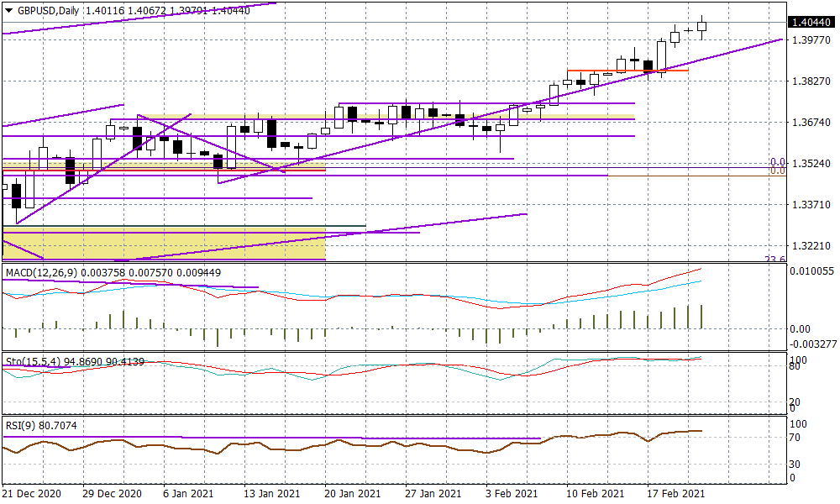The image size is (840, 504).
Task: Click the 1.39770 price axis label
Action: (x=811, y=40)
